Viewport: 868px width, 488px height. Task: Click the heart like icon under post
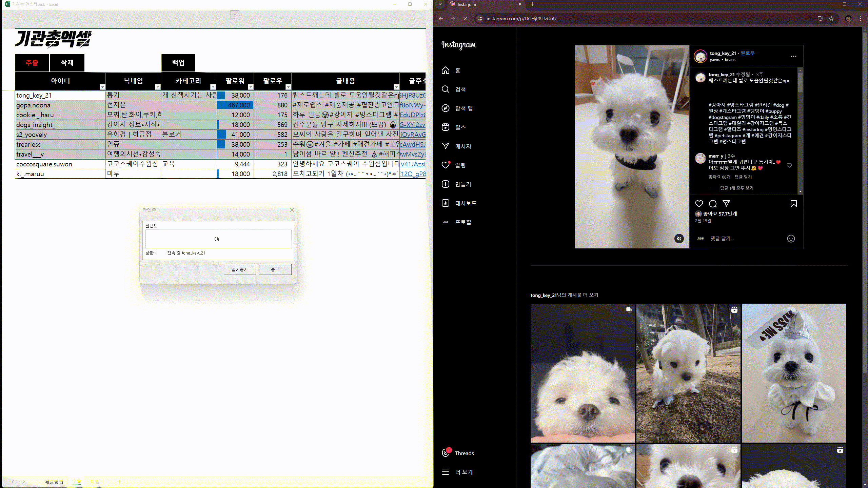699,204
